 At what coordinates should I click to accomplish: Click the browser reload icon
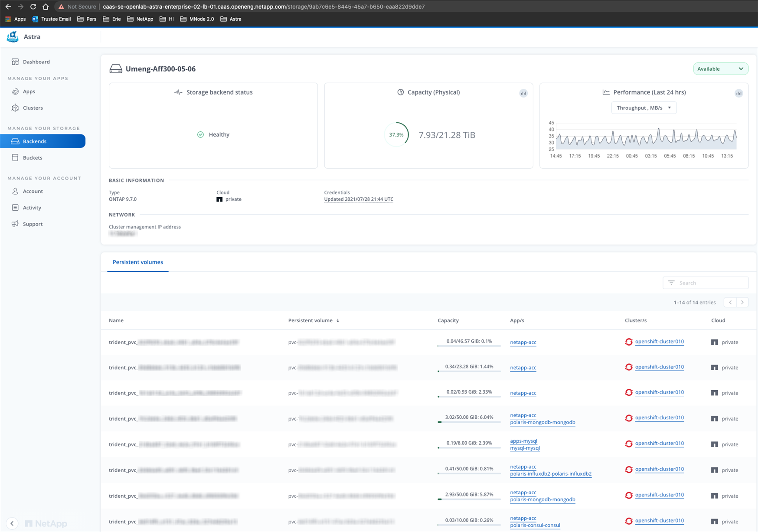(x=33, y=7)
